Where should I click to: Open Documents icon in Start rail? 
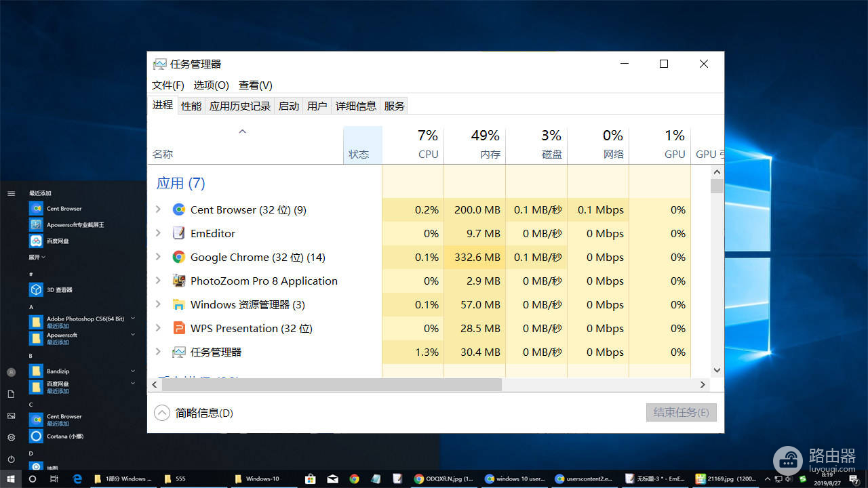pyautogui.click(x=11, y=394)
